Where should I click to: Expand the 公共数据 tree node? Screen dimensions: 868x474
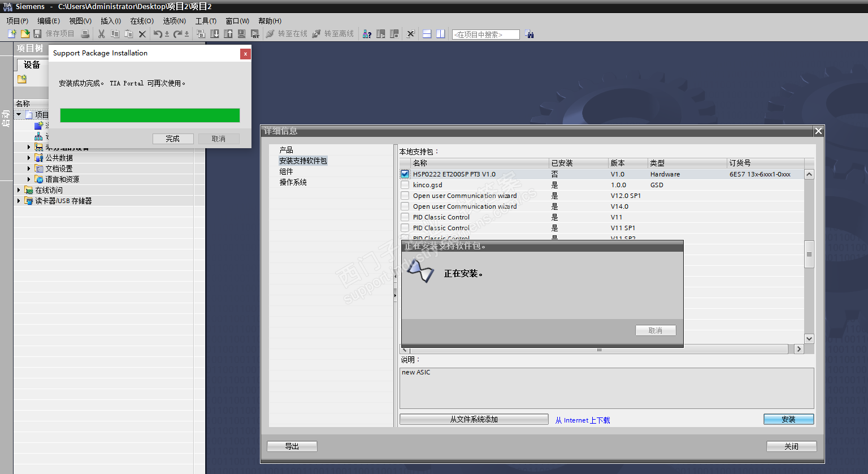coord(29,158)
